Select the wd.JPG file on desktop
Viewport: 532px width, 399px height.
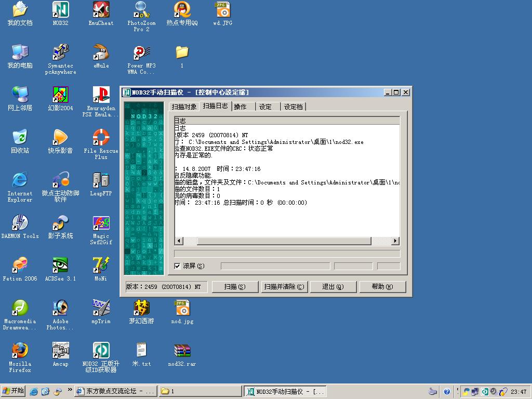point(222,14)
